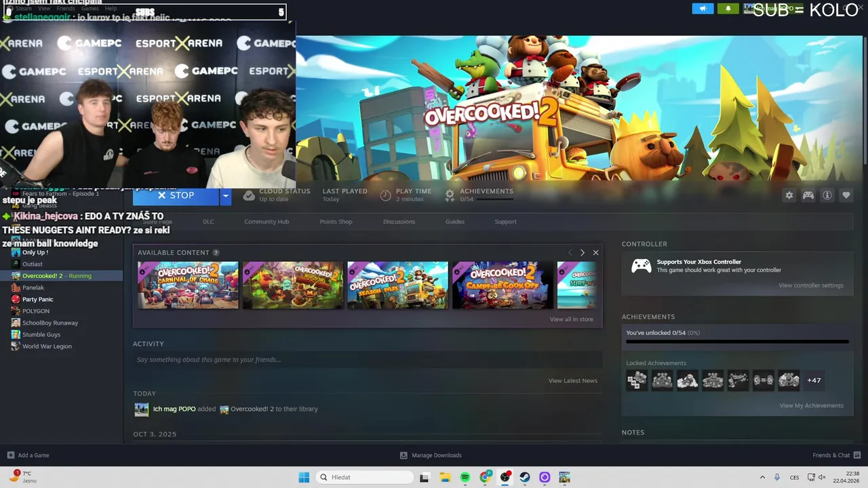Open the purple circle app in taskbar
The width and height of the screenshot is (868, 488).
(545, 477)
